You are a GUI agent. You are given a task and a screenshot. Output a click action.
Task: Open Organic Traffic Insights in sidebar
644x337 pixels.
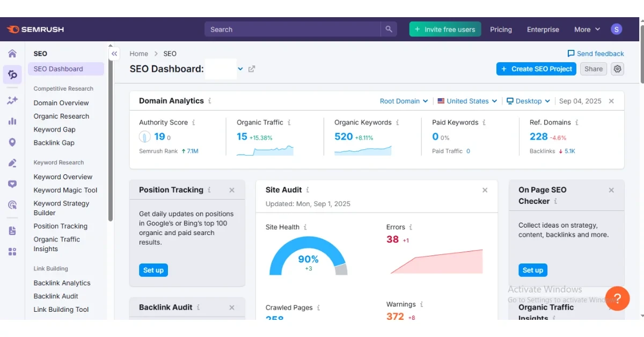[57, 244]
